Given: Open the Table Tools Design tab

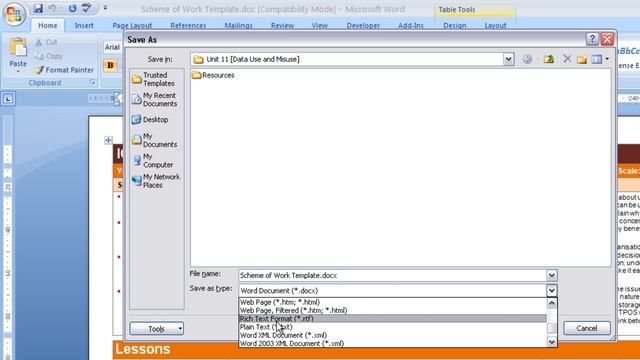Looking at the screenshot, I should point(455,25).
